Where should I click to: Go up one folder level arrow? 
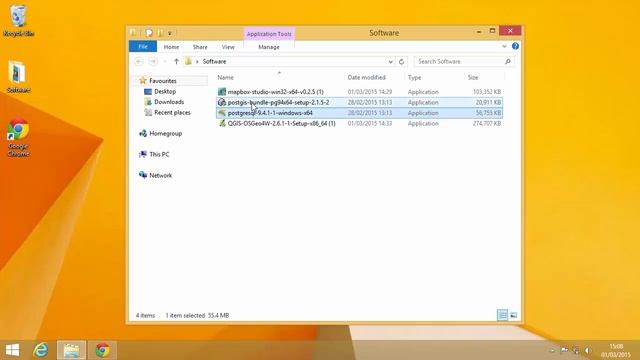pyautogui.click(x=176, y=62)
